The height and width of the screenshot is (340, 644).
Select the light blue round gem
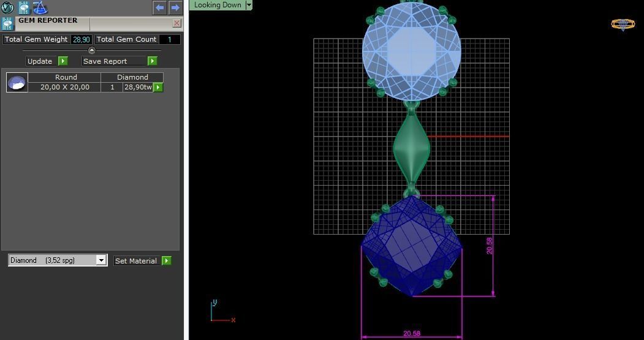412,51
